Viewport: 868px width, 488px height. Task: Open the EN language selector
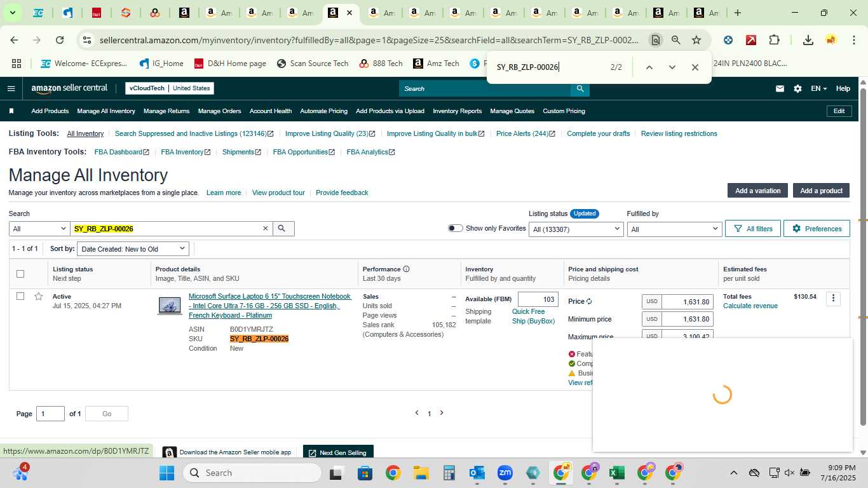[x=818, y=88]
